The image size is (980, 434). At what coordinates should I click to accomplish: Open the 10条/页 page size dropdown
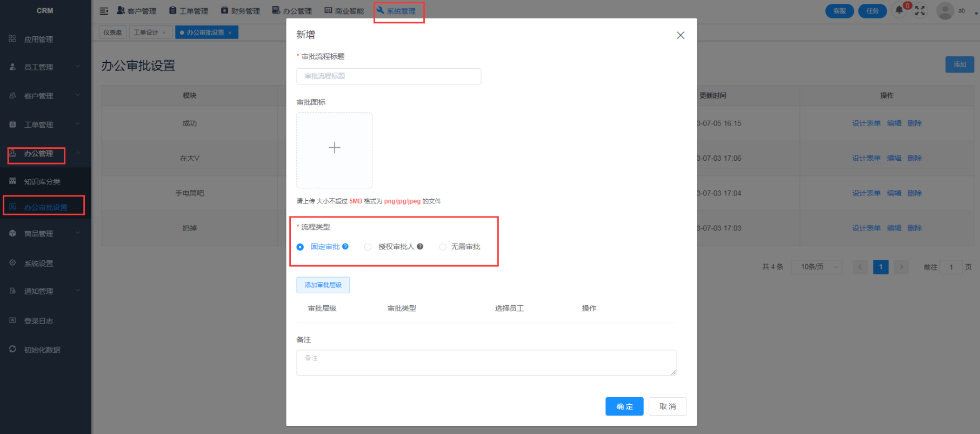point(816,267)
